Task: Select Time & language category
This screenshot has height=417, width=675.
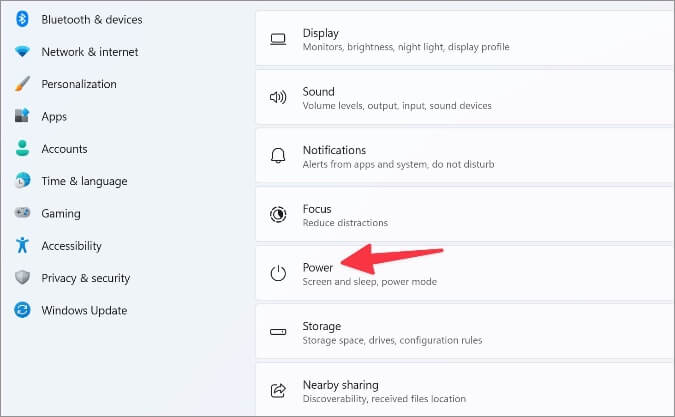Action: [84, 181]
